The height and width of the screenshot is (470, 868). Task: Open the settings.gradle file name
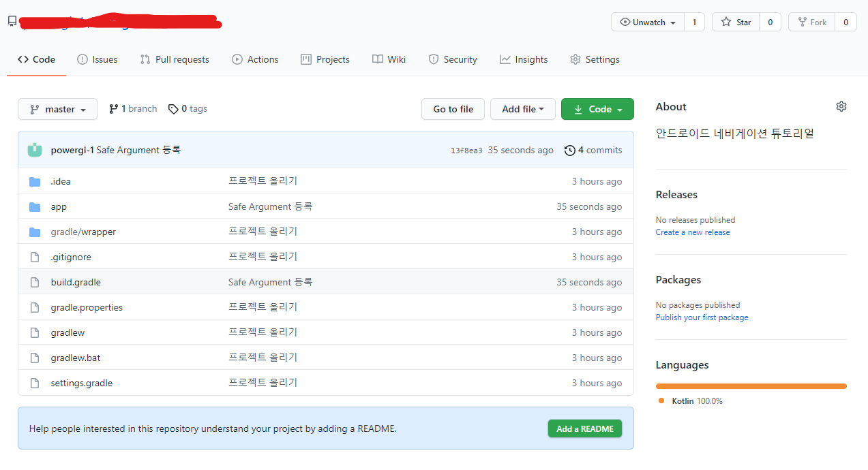click(82, 383)
